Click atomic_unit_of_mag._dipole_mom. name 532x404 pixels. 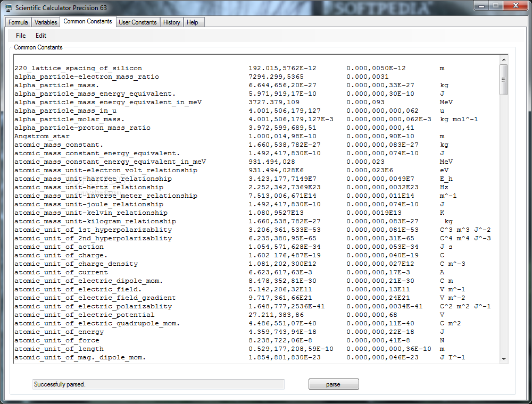pos(80,357)
